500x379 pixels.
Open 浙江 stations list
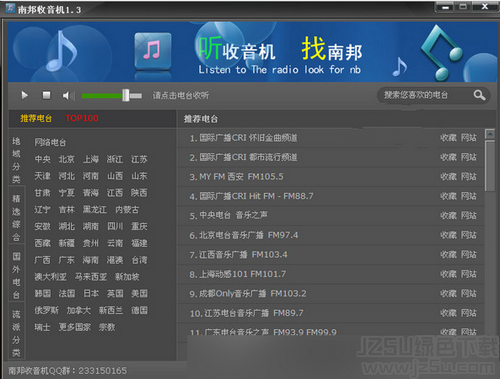pos(115,159)
